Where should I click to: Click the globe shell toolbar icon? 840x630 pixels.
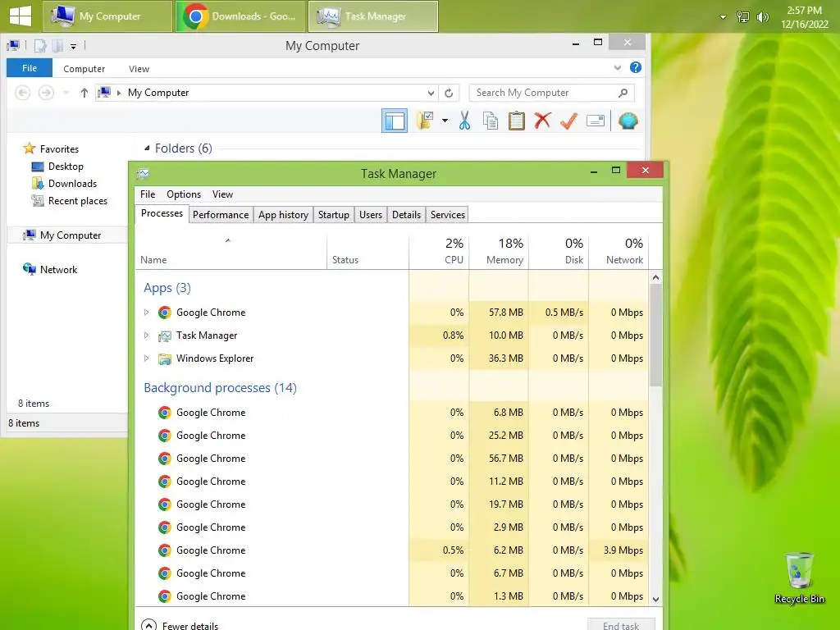(x=628, y=121)
